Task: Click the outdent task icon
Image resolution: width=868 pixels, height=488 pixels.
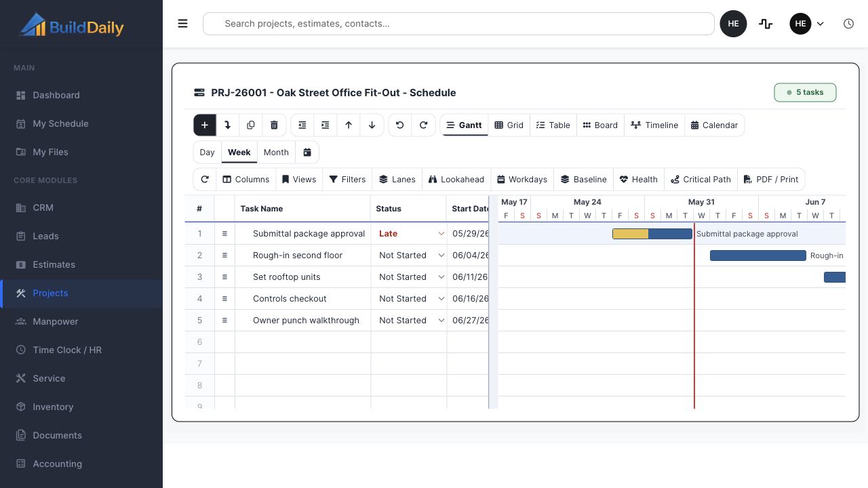Action: point(302,125)
